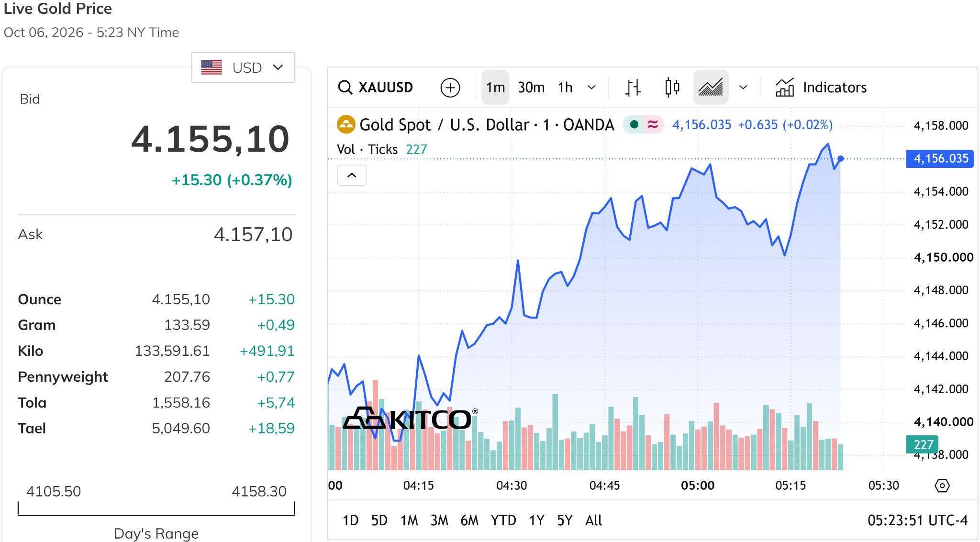Toggle the 1m interval
The image size is (980, 542).
[495, 88]
